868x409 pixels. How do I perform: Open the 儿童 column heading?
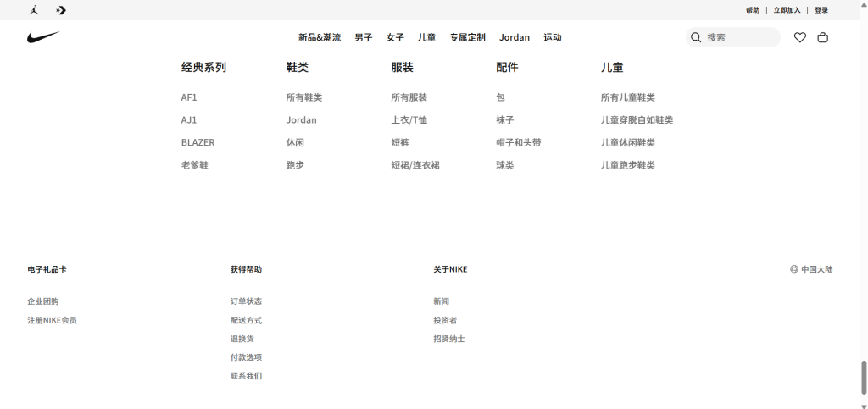click(612, 67)
